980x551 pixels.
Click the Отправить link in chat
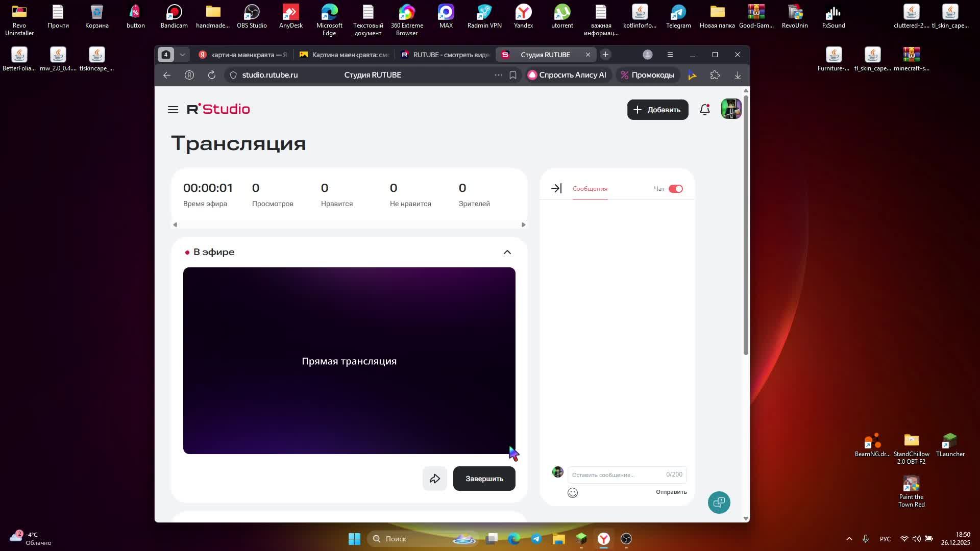click(671, 492)
